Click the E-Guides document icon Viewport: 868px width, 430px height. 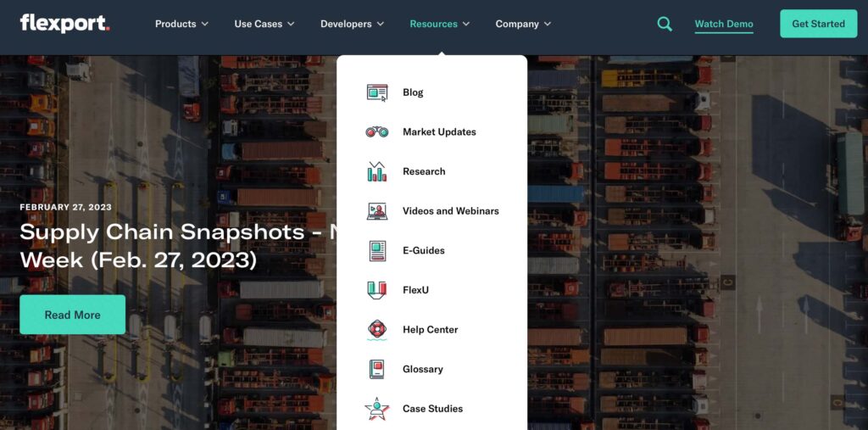377,250
